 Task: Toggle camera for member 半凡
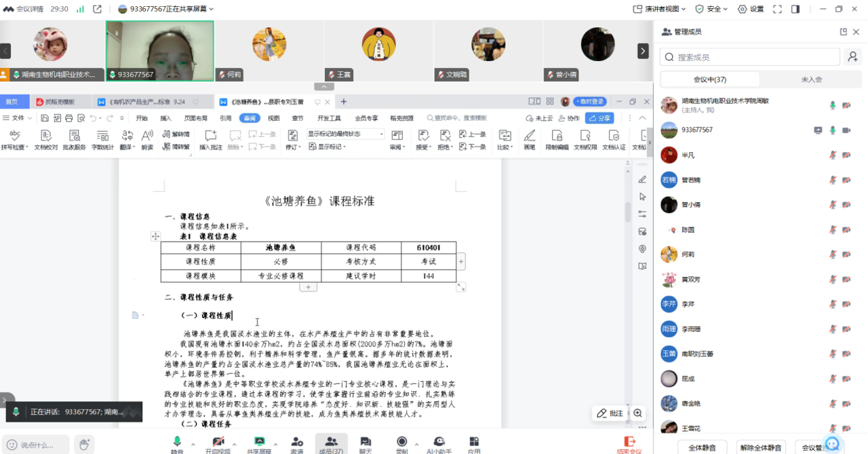pyautogui.click(x=846, y=155)
